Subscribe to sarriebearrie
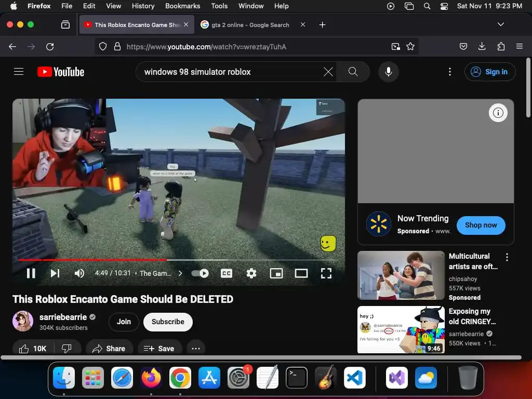 pyautogui.click(x=168, y=322)
